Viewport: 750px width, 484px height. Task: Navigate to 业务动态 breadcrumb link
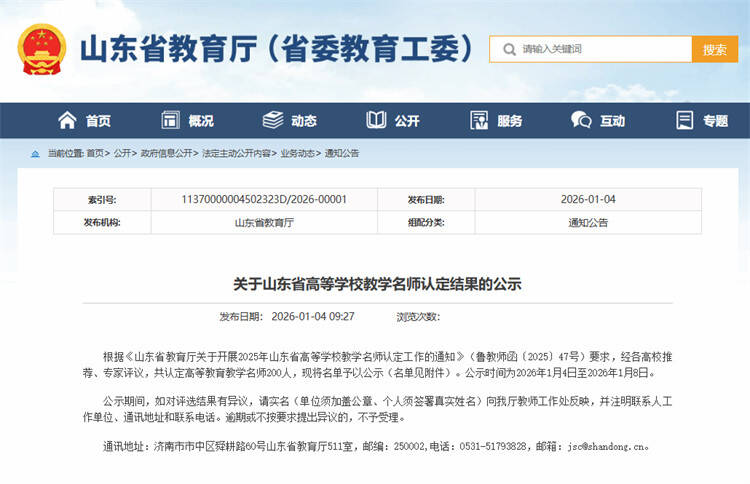[x=297, y=153]
